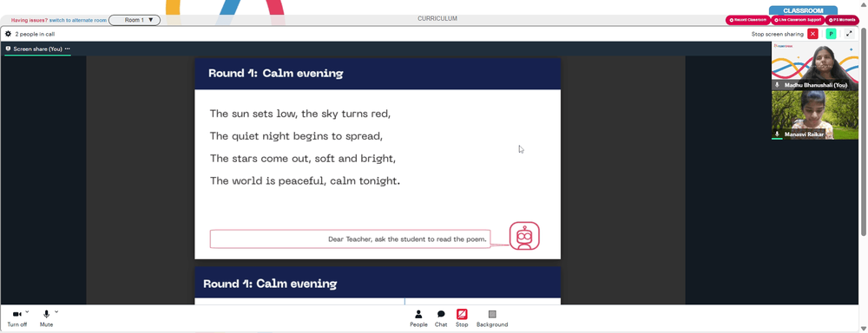Select the CLASSROOM tab

click(x=803, y=10)
